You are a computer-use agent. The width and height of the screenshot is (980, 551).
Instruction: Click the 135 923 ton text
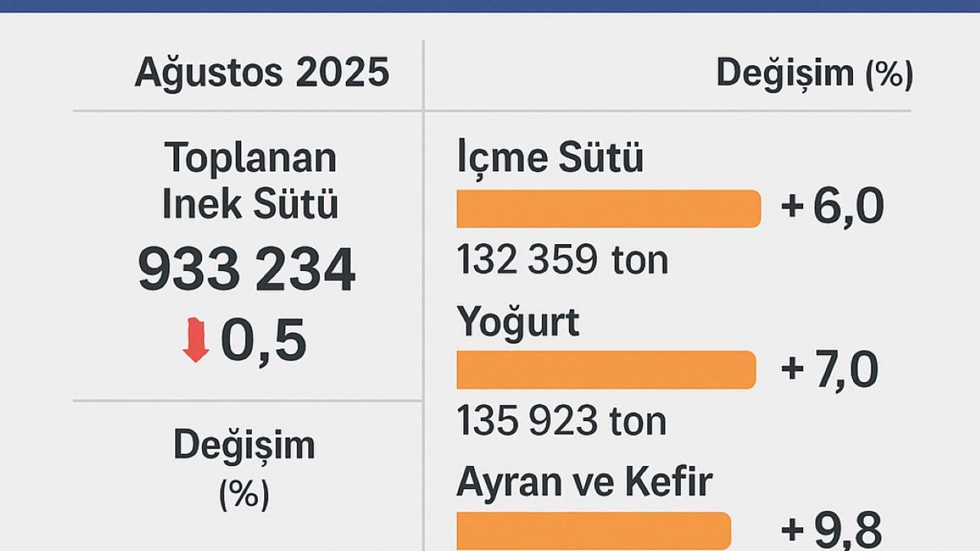[561, 421]
